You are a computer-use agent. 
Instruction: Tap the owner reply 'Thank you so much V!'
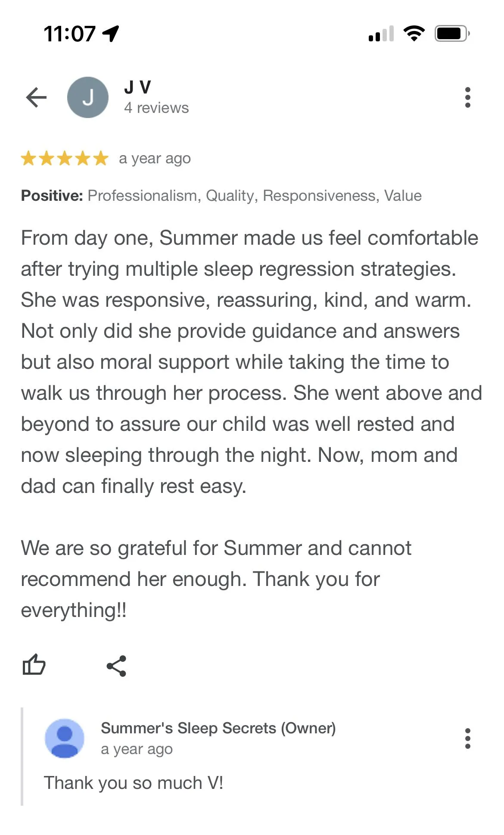tap(134, 782)
